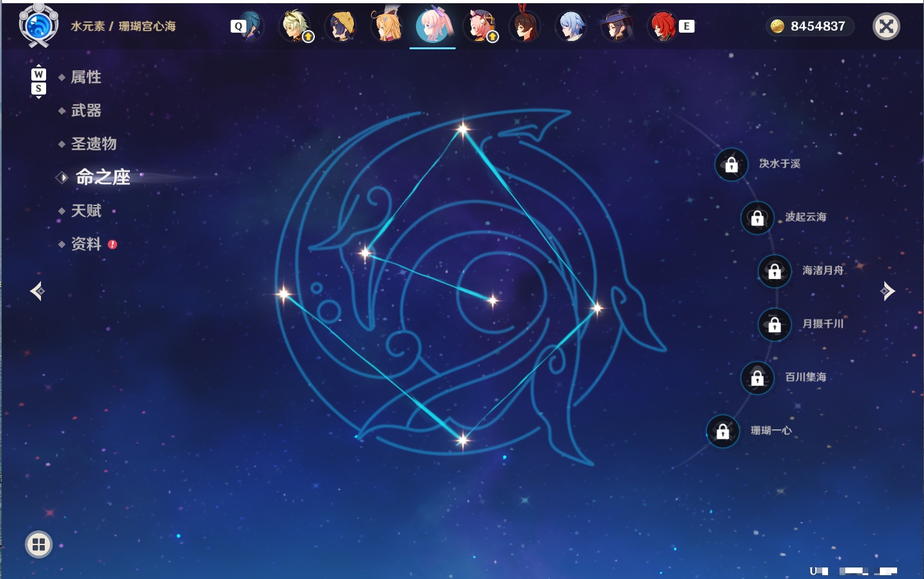Click the 8454837 Mora balance
The width and height of the screenshot is (924, 579).
tap(818, 26)
